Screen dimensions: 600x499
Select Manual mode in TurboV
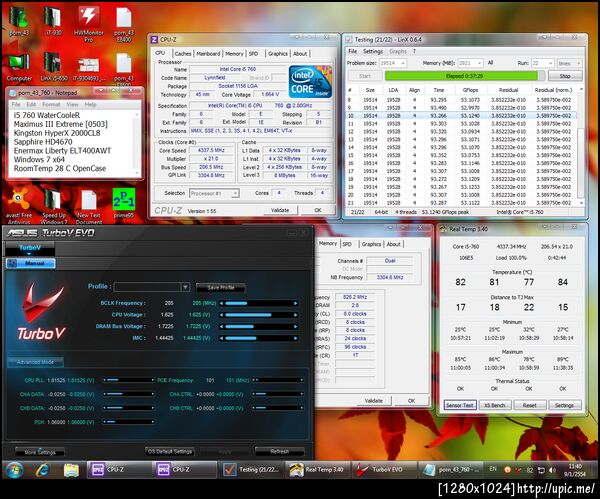[x=31, y=263]
